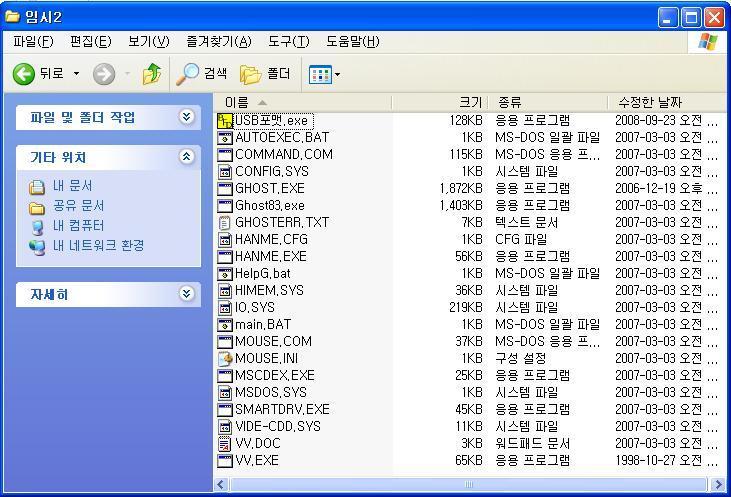731x497 pixels.
Task: Click the SMARTDRV.EXE file name text
Action: coord(282,409)
